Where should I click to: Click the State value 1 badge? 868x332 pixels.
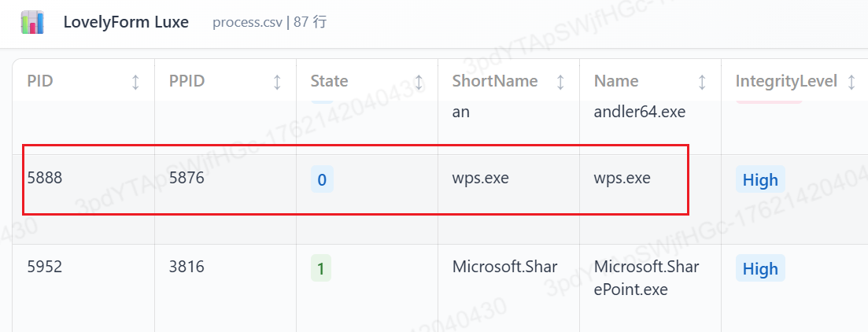[321, 268]
